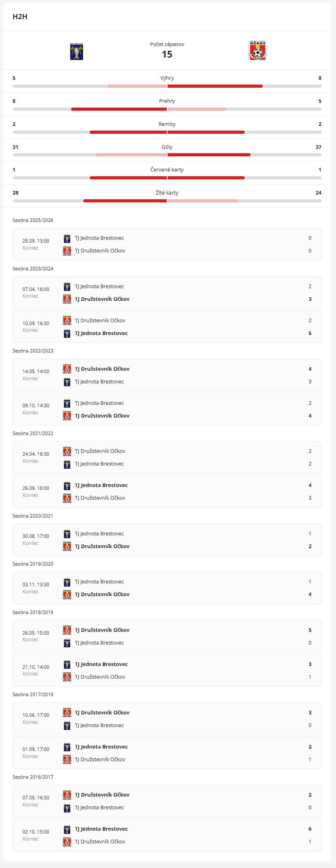
Task: Open the 10.06. 17:00 match time entry
Action: [36, 715]
